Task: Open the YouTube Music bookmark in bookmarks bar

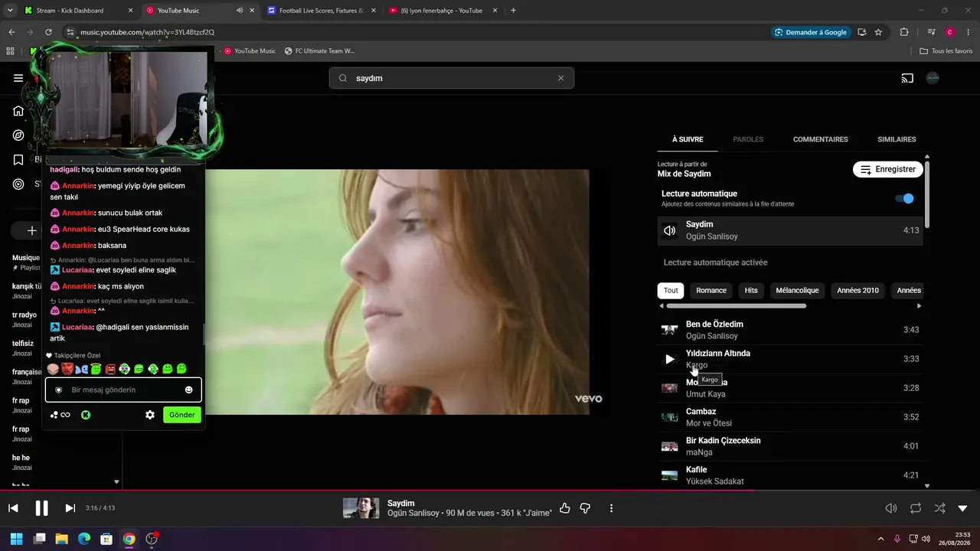Action: click(250, 51)
